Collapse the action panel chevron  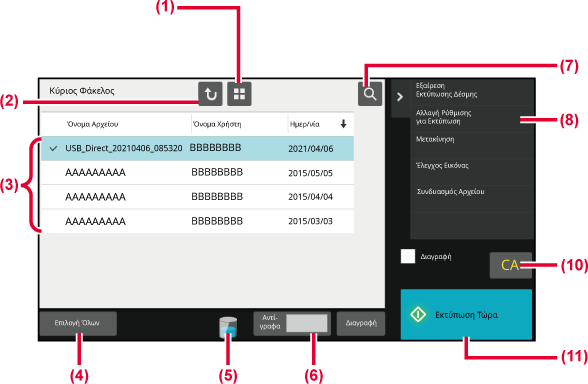[400, 97]
